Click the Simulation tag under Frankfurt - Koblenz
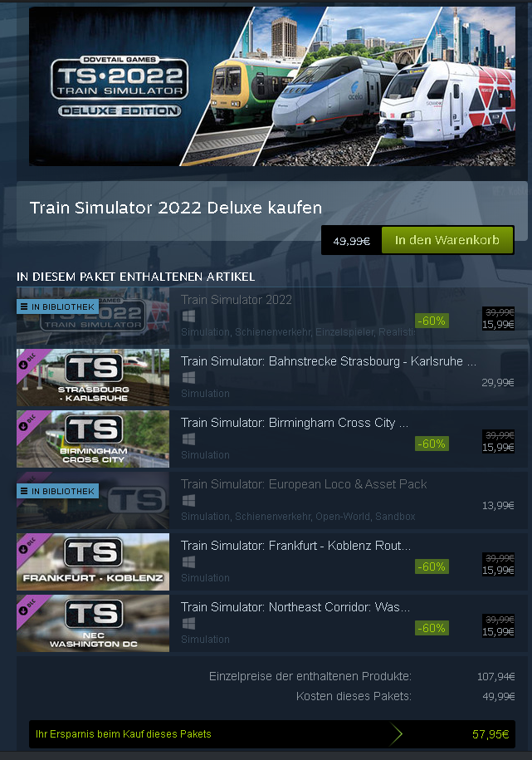Image resolution: width=532 pixels, height=760 pixels. point(206,578)
